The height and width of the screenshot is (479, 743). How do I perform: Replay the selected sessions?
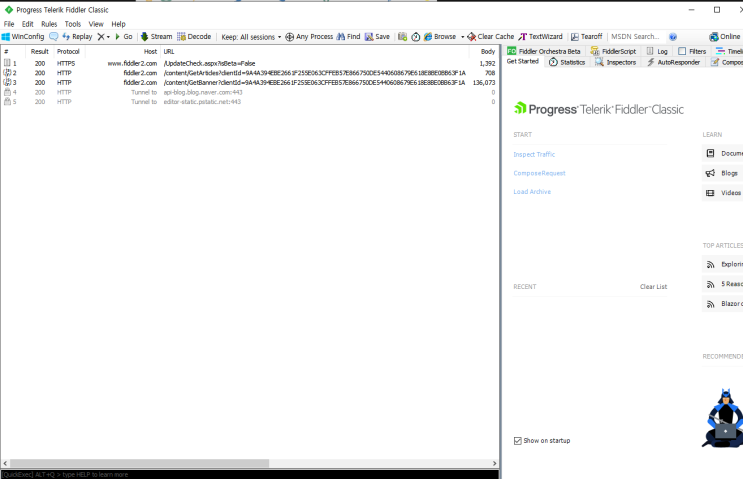click(x=77, y=36)
